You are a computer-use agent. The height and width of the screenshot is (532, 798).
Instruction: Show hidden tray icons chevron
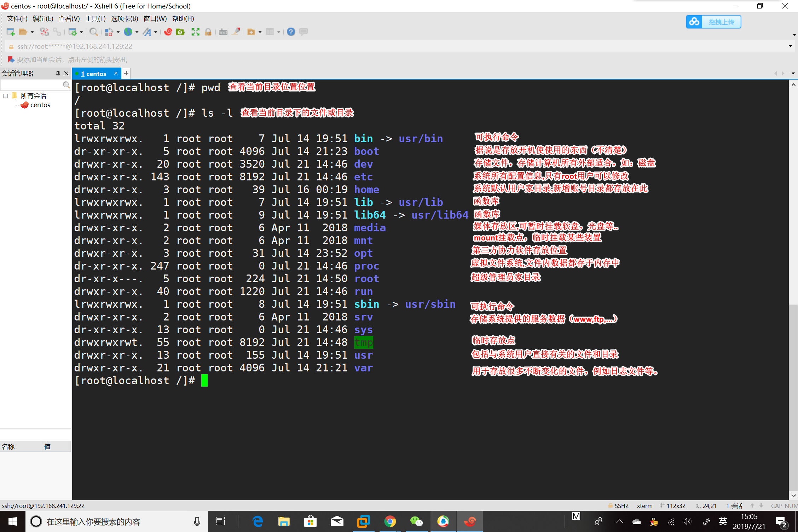pyautogui.click(x=619, y=521)
